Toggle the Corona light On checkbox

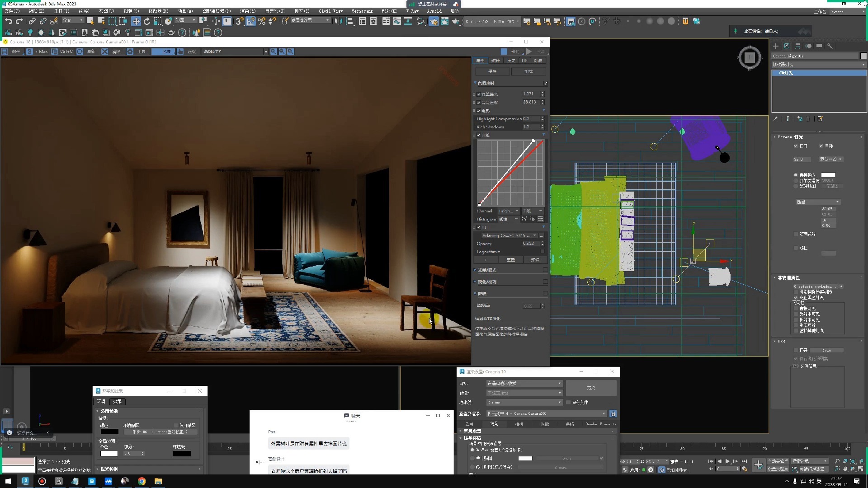tap(796, 146)
